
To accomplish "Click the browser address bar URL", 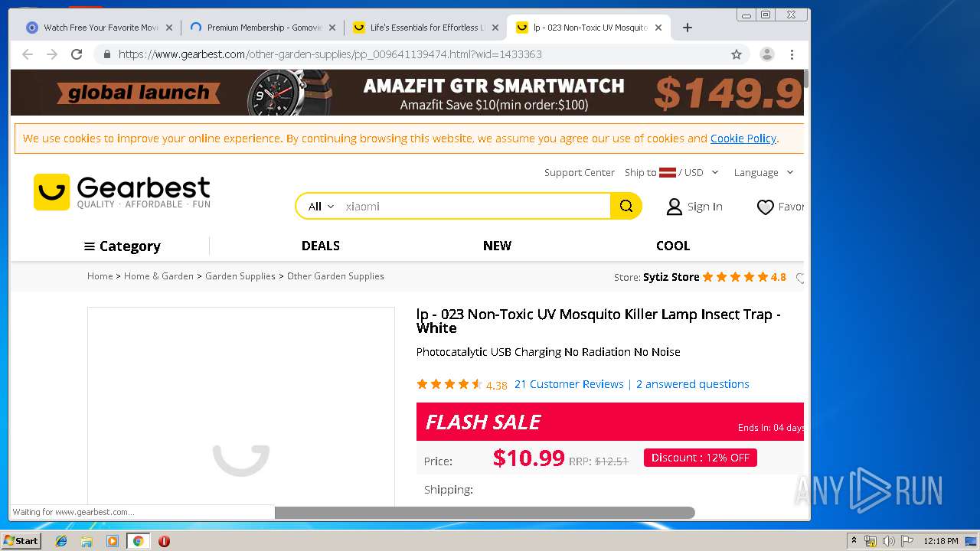I will (x=330, y=54).
